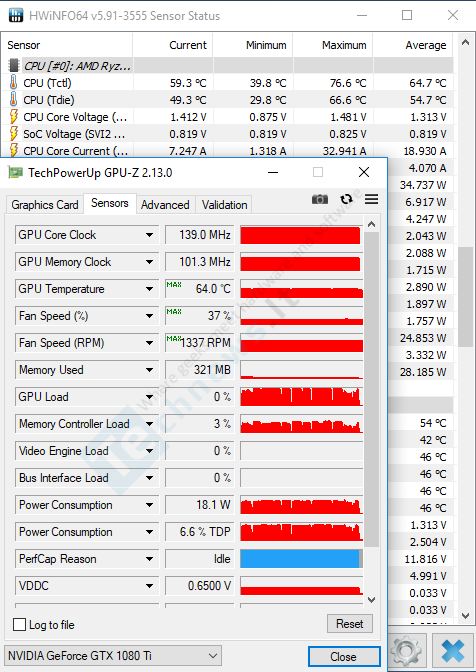Click the 32.941 A maximum current value
The image size is (476, 672).
click(x=347, y=151)
